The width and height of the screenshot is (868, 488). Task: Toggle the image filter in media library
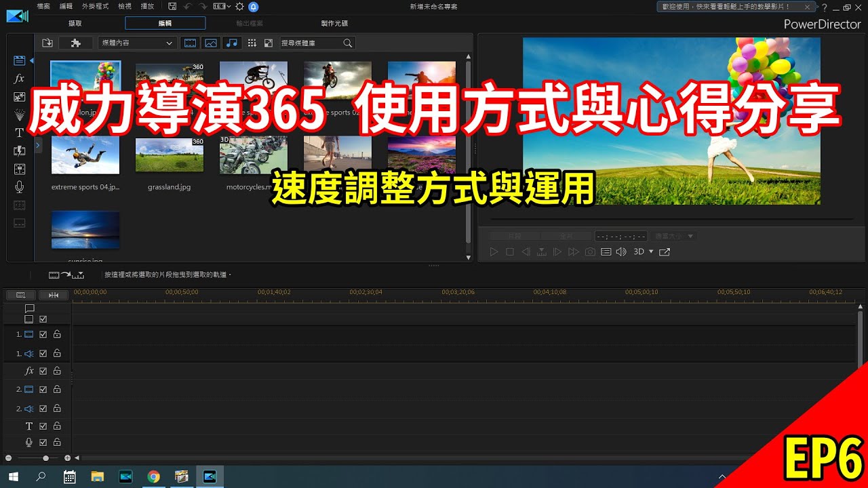[211, 43]
